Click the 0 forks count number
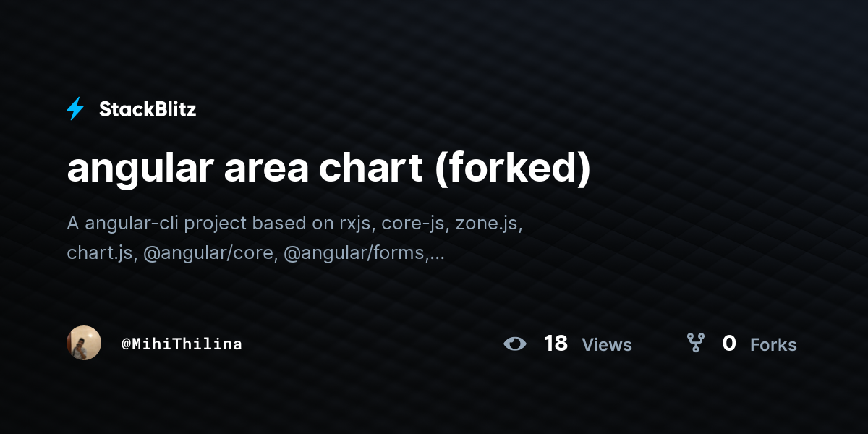The width and height of the screenshot is (868, 434). [729, 344]
